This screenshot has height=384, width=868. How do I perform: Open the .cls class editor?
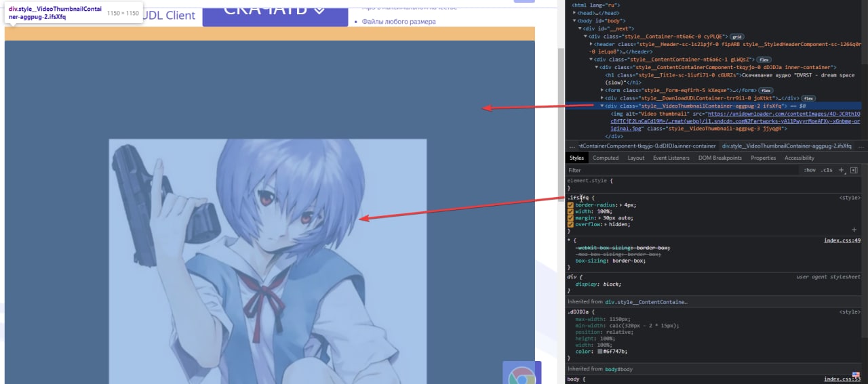(827, 170)
